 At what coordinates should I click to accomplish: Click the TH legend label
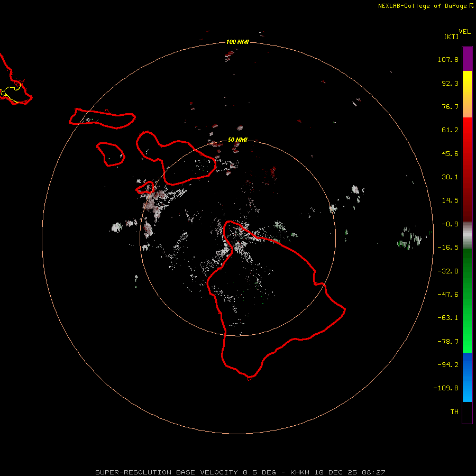(x=454, y=412)
